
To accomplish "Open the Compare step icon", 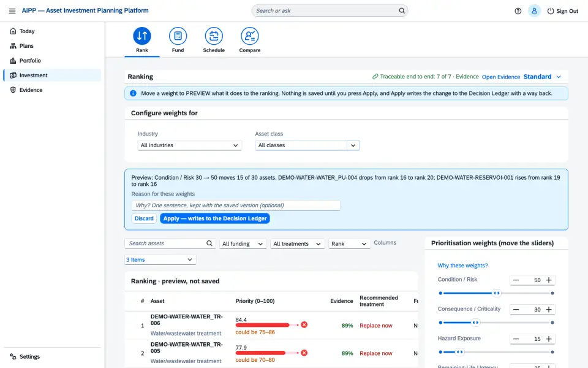I will 250,36.
